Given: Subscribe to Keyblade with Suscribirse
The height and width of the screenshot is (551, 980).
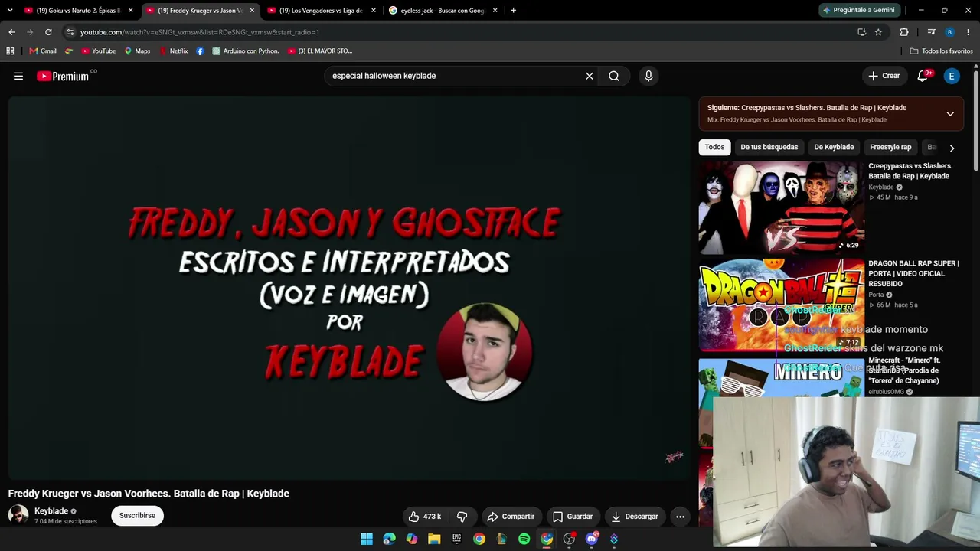Looking at the screenshot, I should click(x=137, y=516).
